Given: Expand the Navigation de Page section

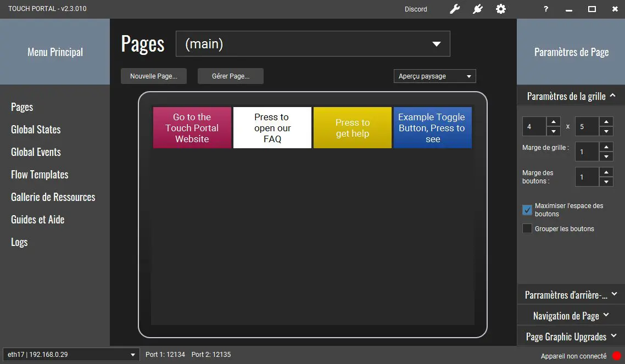Looking at the screenshot, I should click(x=571, y=316).
